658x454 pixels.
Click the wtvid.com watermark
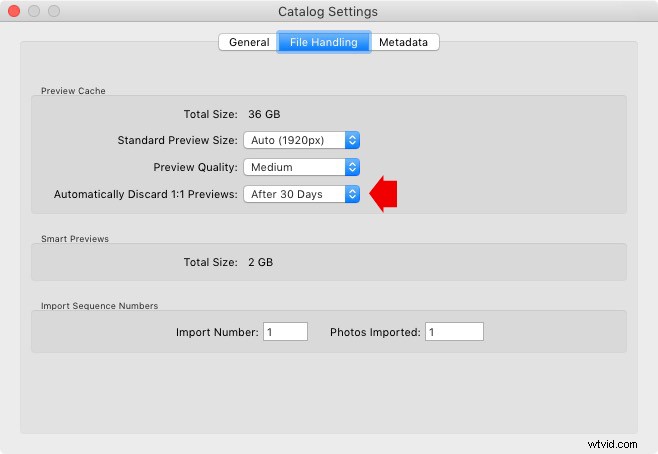pos(612,444)
